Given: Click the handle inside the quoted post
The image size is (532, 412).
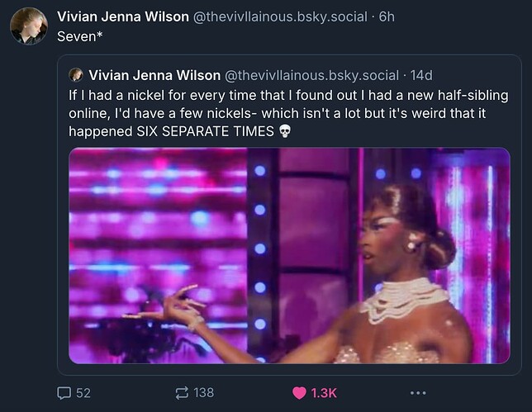Looking at the screenshot, I should pyautogui.click(x=311, y=74).
